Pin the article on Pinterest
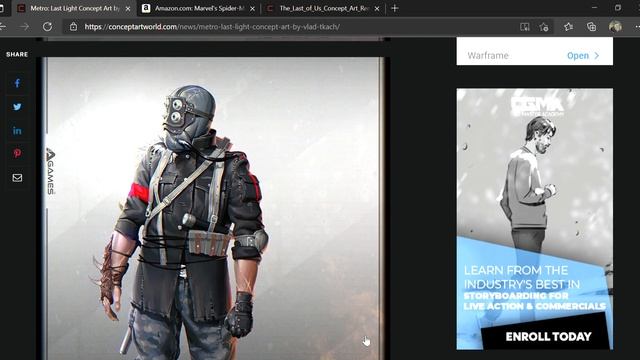The width and height of the screenshot is (640, 360). point(17,153)
